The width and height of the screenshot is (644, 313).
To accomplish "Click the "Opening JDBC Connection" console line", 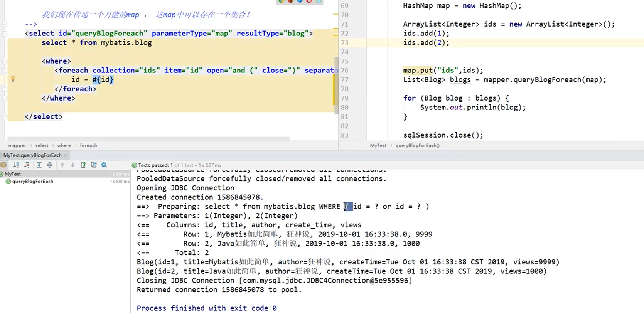I will (185, 188).
